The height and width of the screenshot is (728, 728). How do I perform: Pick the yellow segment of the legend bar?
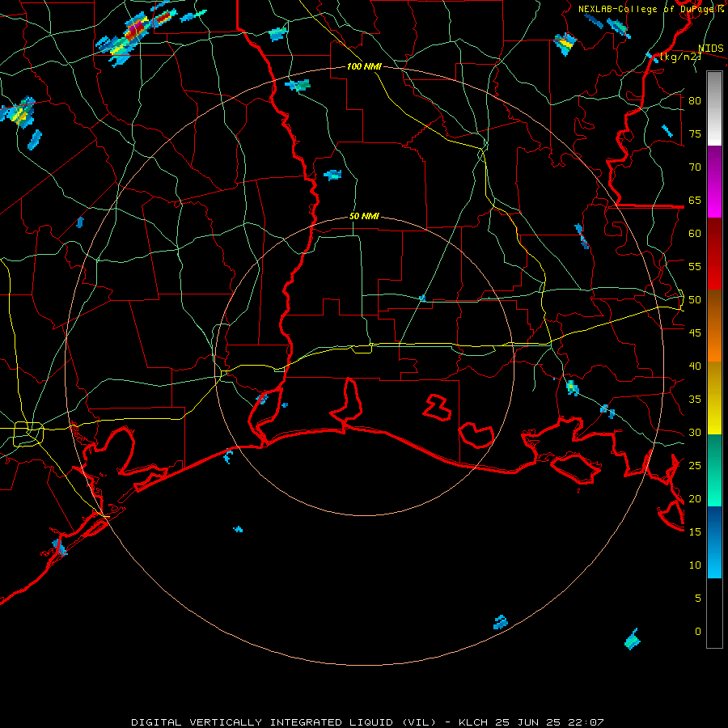pyautogui.click(x=714, y=398)
